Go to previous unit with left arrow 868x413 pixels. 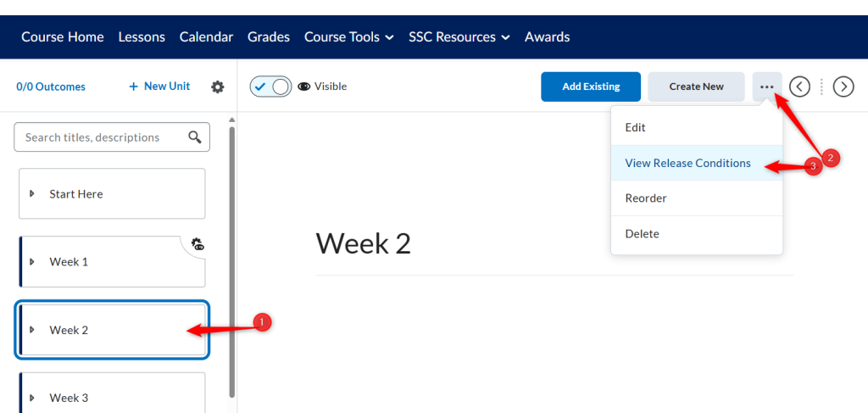(799, 87)
